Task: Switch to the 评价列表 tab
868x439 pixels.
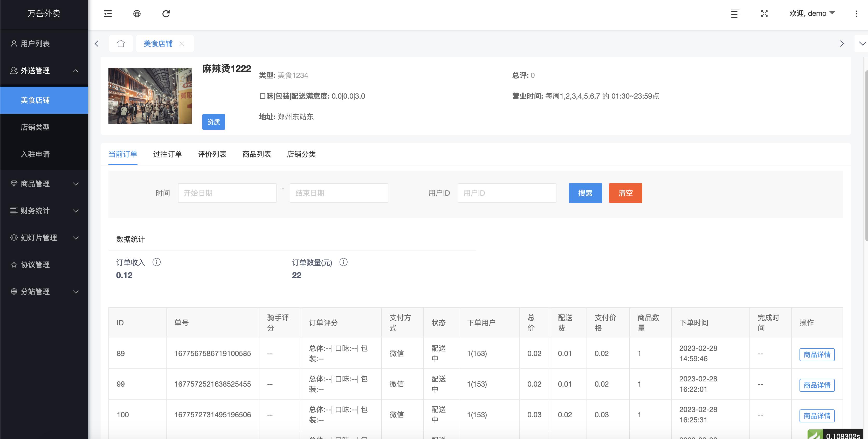Action: pos(212,154)
